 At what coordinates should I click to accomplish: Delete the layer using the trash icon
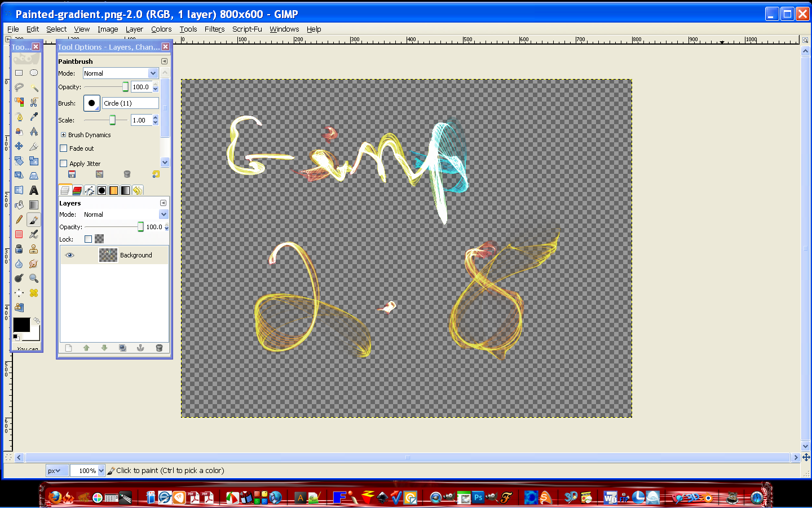pyautogui.click(x=159, y=348)
